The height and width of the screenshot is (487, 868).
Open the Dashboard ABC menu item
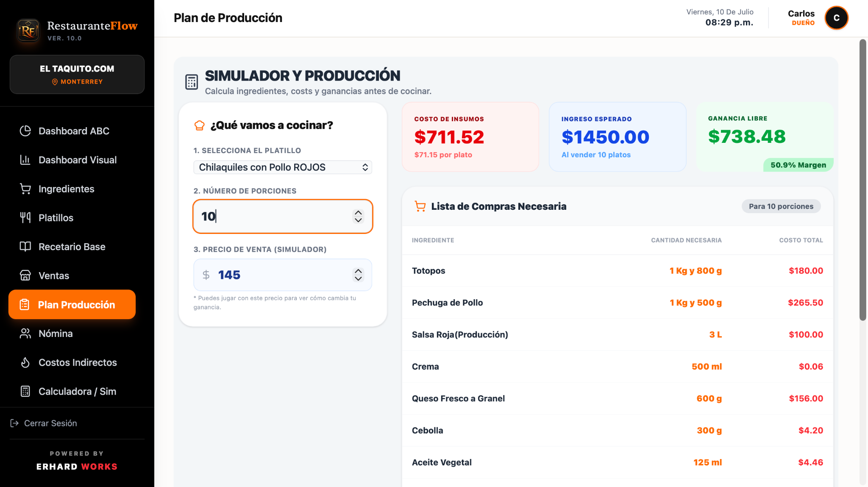tap(72, 131)
